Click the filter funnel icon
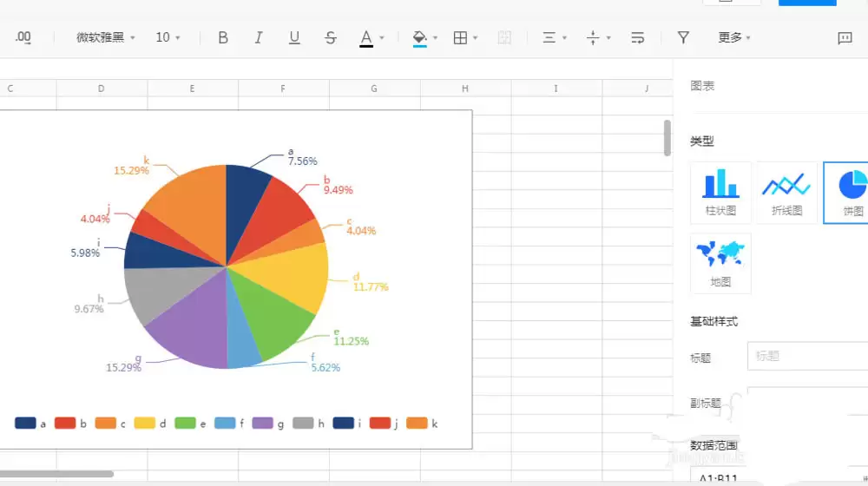This screenshot has width=868, height=486. point(683,37)
